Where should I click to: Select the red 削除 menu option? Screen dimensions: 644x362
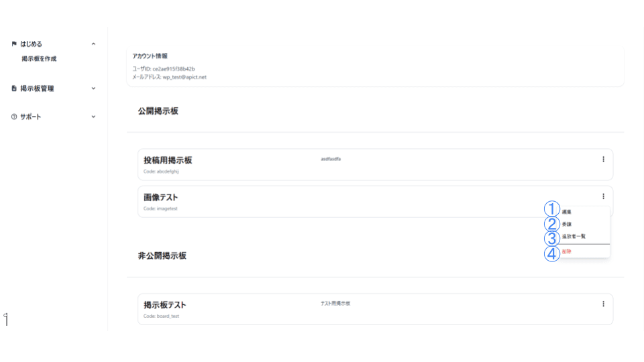point(568,251)
